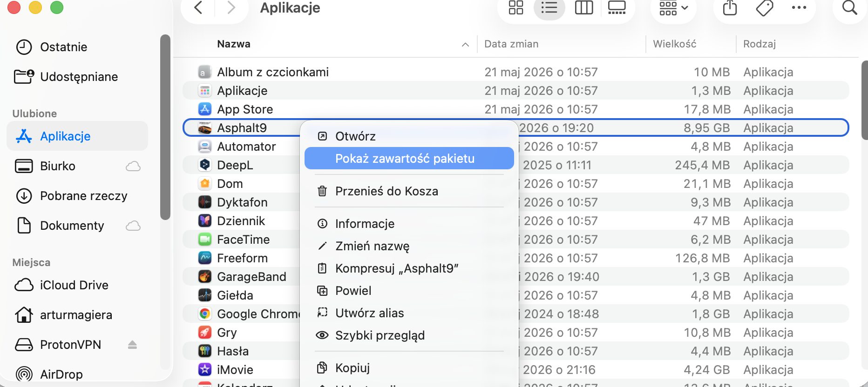Viewport: 868px width, 387px height.
Task: Switch to icon grid view
Action: coord(515,7)
